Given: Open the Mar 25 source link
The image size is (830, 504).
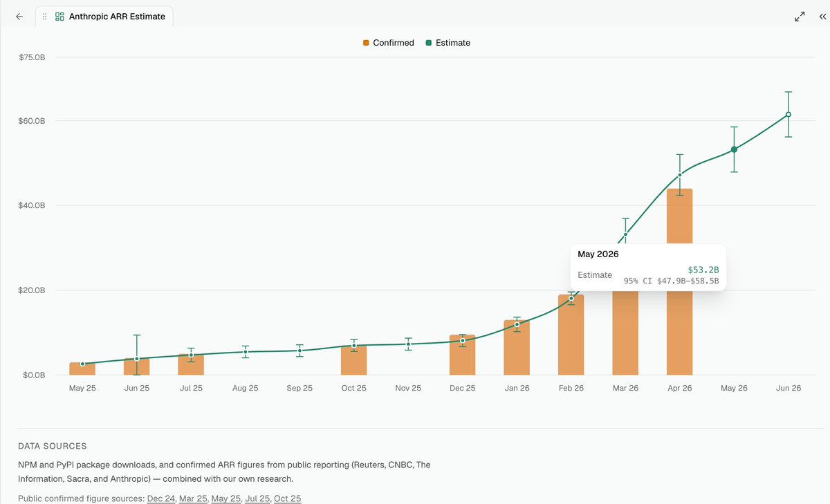Looking at the screenshot, I should pos(192,498).
